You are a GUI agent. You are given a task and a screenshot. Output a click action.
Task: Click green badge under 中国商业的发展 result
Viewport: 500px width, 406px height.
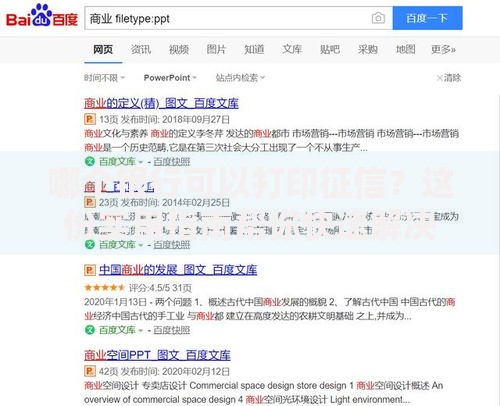[90, 330]
